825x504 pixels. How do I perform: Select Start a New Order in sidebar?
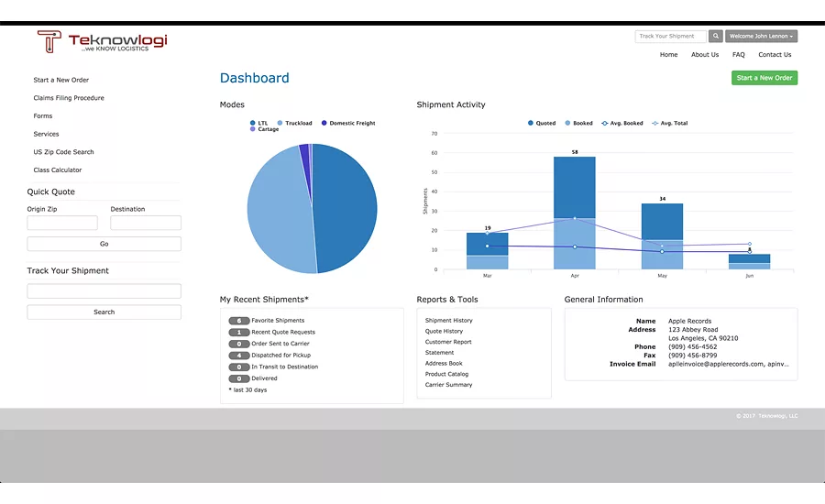(61, 80)
